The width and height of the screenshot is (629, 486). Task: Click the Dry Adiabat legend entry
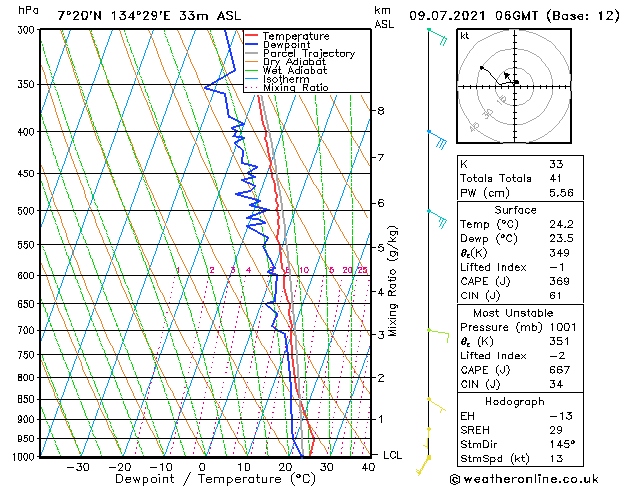(294, 62)
